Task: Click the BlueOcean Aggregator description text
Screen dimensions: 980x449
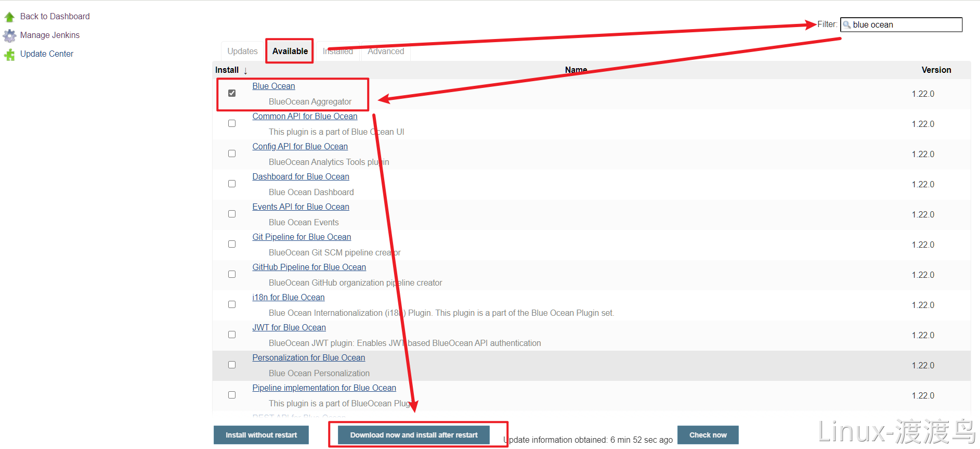Action: point(310,101)
